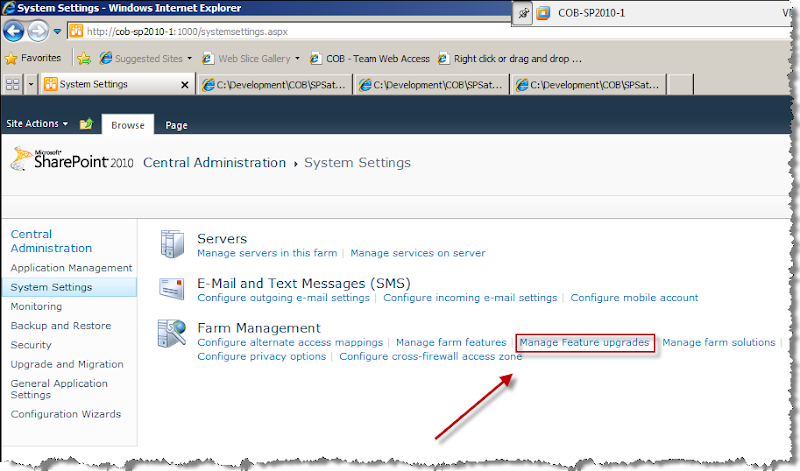
Task: Open Configure outgoing e-mail settings
Action: 283,298
